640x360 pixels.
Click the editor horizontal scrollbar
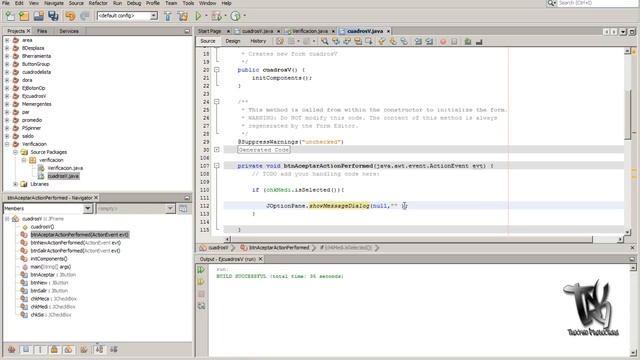tap(411, 240)
